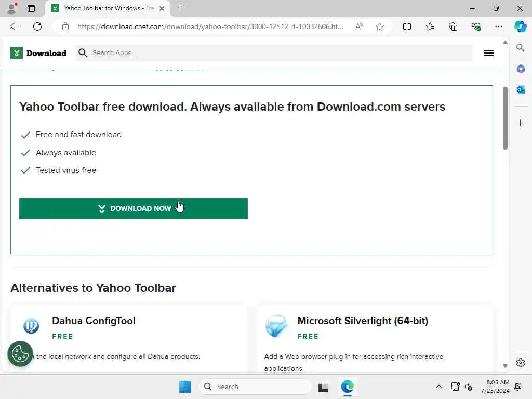
Task: Click the Read aloud icon
Action: [359, 26]
